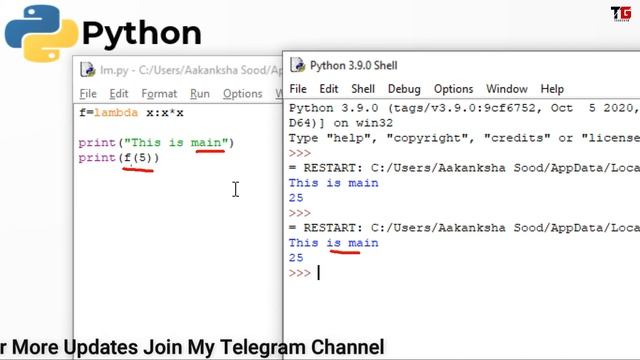Click the active >>> prompt at shell bottom
The width and height of the screenshot is (640, 360).
(x=300, y=273)
